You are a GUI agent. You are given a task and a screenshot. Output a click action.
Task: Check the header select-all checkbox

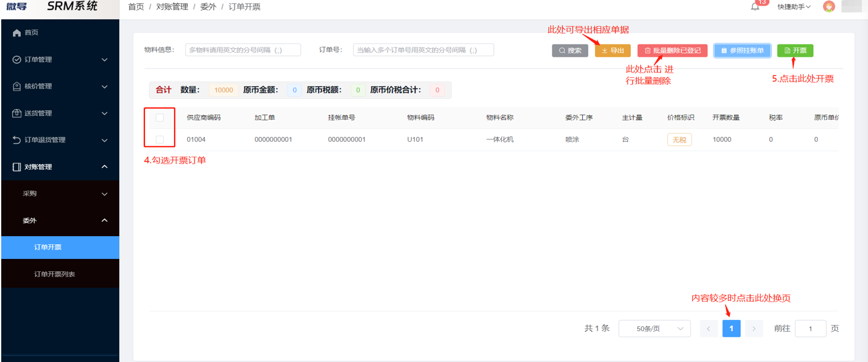point(159,117)
